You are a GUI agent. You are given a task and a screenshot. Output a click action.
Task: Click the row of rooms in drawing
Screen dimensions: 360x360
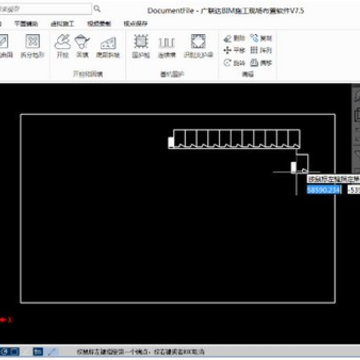(234, 139)
